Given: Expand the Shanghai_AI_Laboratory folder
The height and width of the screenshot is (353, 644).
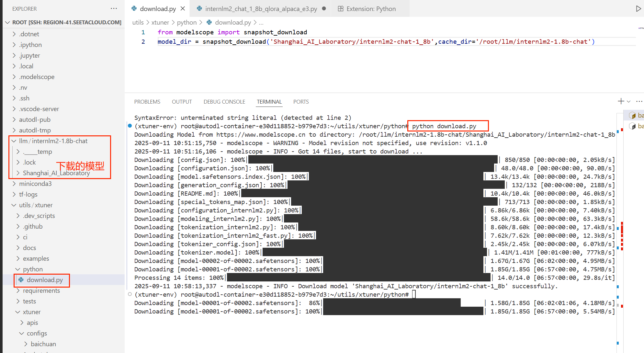Looking at the screenshot, I should point(63,173).
